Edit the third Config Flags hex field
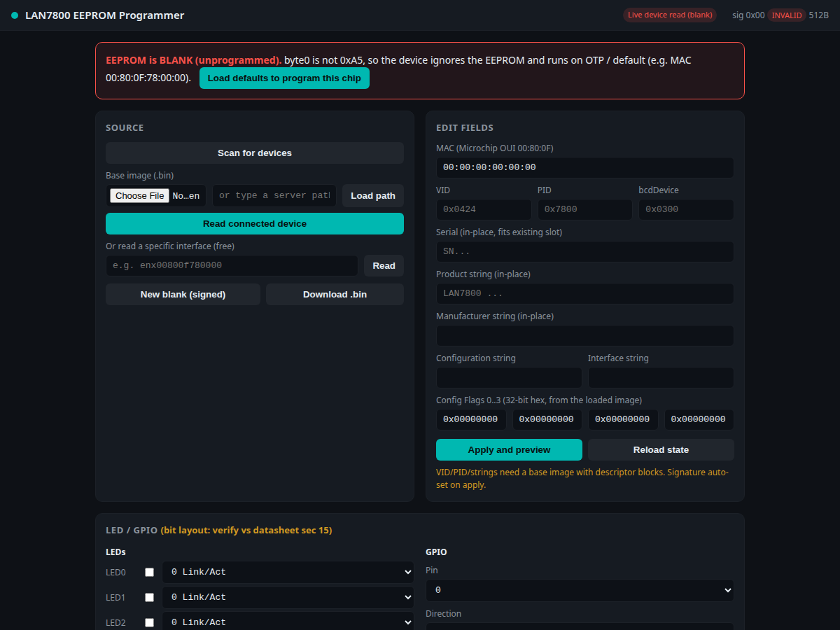This screenshot has width=840, height=630. pyautogui.click(x=623, y=419)
